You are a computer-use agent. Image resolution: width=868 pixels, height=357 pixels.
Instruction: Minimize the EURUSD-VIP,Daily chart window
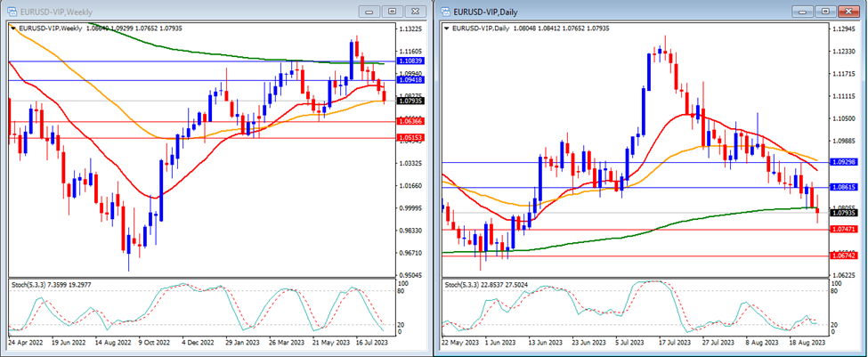(802, 11)
